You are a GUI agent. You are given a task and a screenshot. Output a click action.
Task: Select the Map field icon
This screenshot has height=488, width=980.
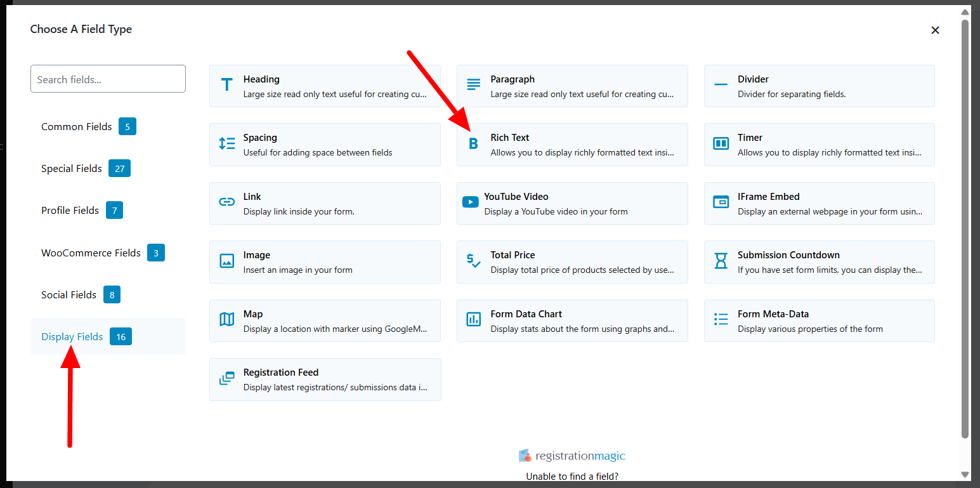[226, 320]
